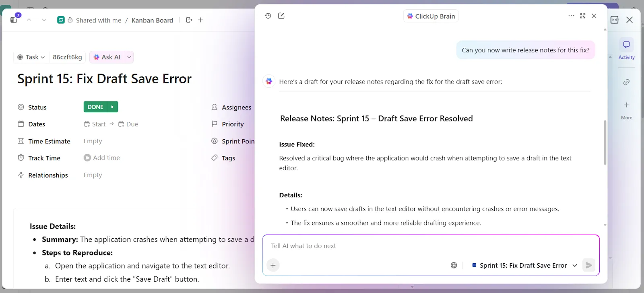The height and width of the screenshot is (293, 644).
Task: Open context selector Sprint 15: Fix Draft Save Error
Action: point(525,265)
